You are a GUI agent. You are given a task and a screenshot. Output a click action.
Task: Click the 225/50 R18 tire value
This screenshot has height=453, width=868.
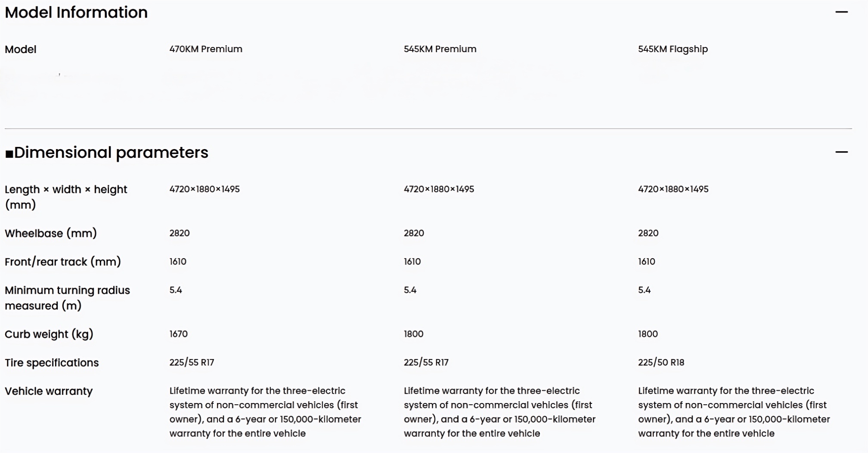point(661,362)
